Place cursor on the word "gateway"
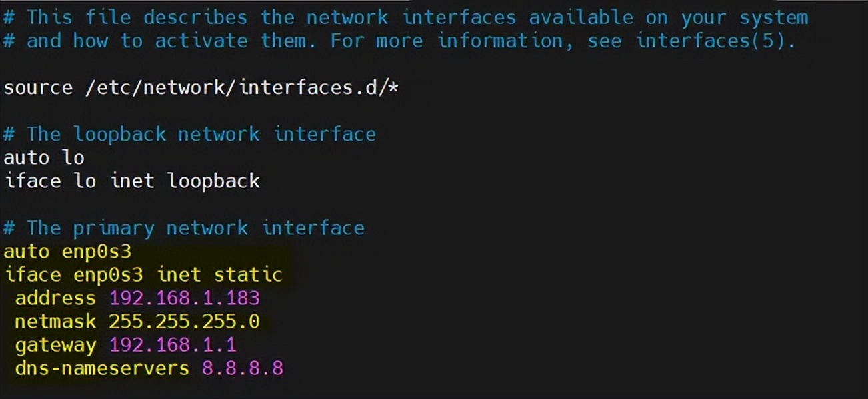Screen dimensions: 868x399 (x=55, y=345)
